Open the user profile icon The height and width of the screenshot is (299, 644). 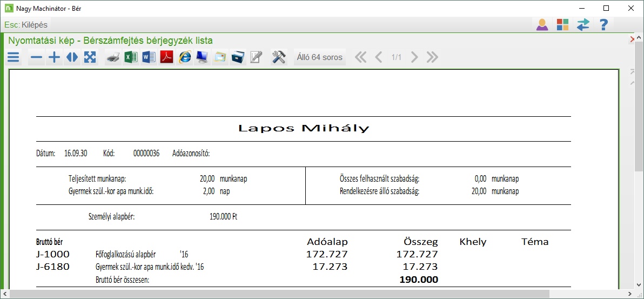pos(542,25)
